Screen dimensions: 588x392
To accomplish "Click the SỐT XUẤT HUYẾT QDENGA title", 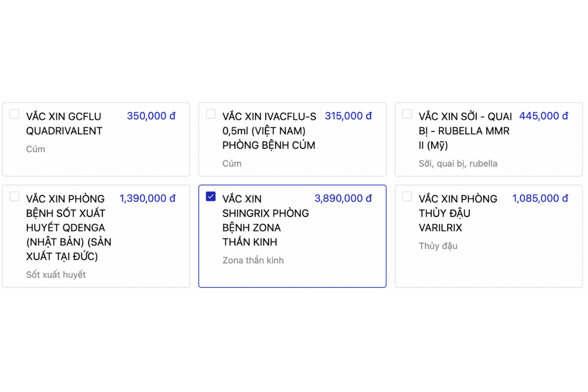I will tap(69, 227).
